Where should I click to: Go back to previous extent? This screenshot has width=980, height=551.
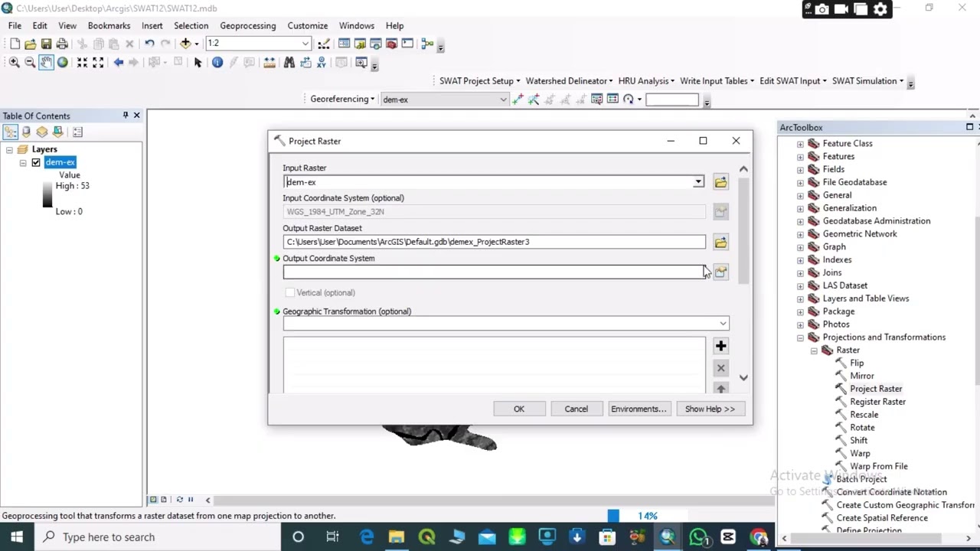118,63
